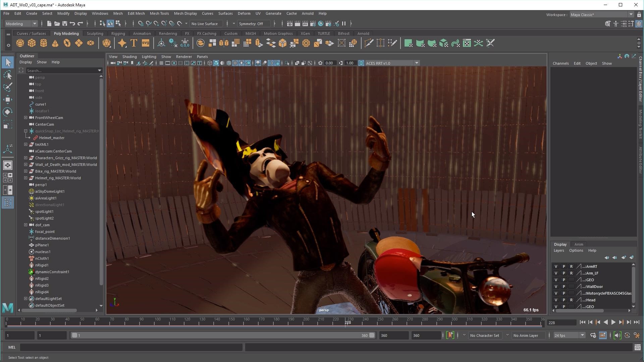Click the Lasso selection tool
The image size is (644, 362).
click(x=7, y=75)
